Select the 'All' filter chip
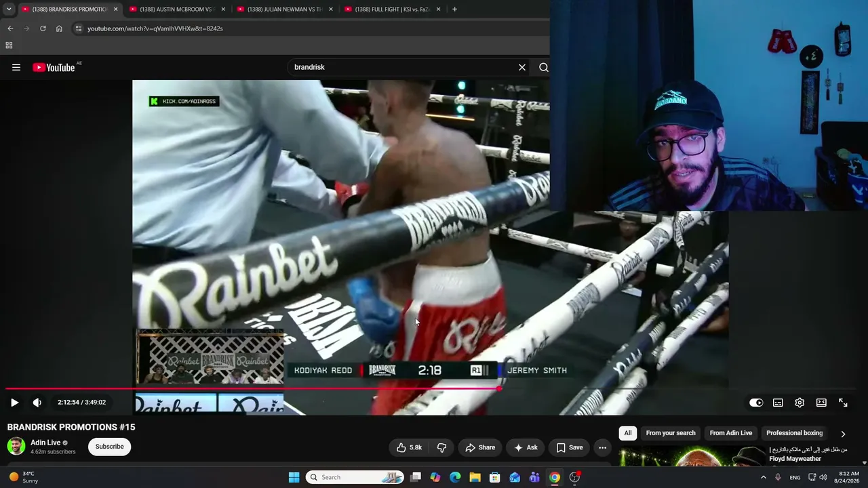Viewport: 868px width, 488px height. click(x=628, y=433)
